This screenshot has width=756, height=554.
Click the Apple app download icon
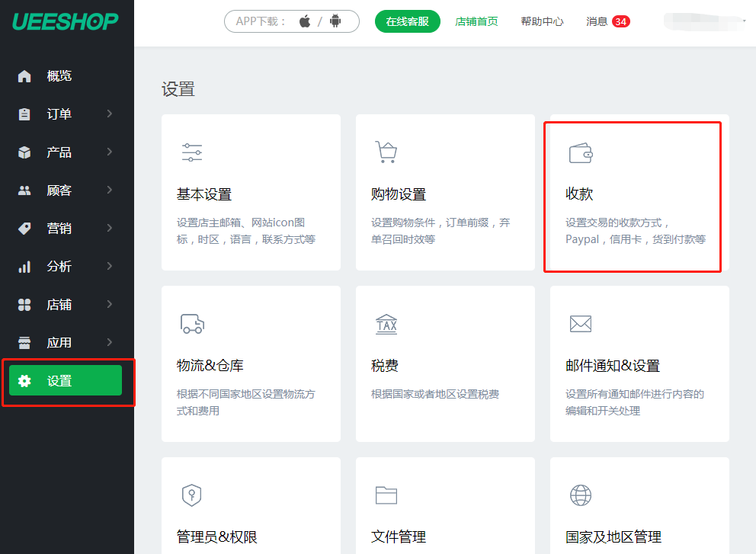click(305, 21)
